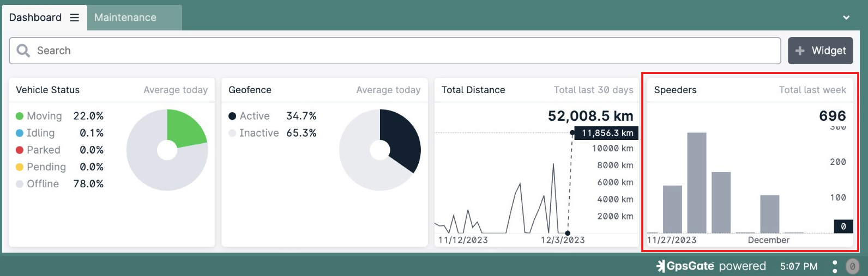Click the Inactive 65.3% value
868x276 pixels.
coord(302,133)
